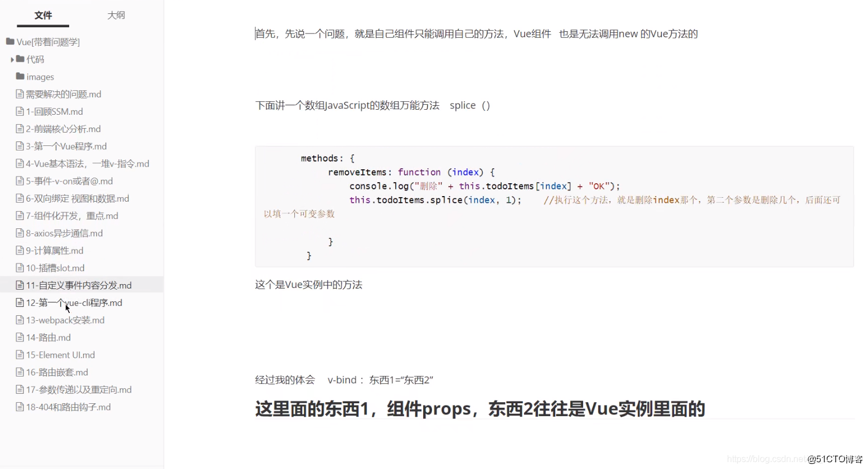Click the console.log code line
The width and height of the screenshot is (868, 469).
484,186
